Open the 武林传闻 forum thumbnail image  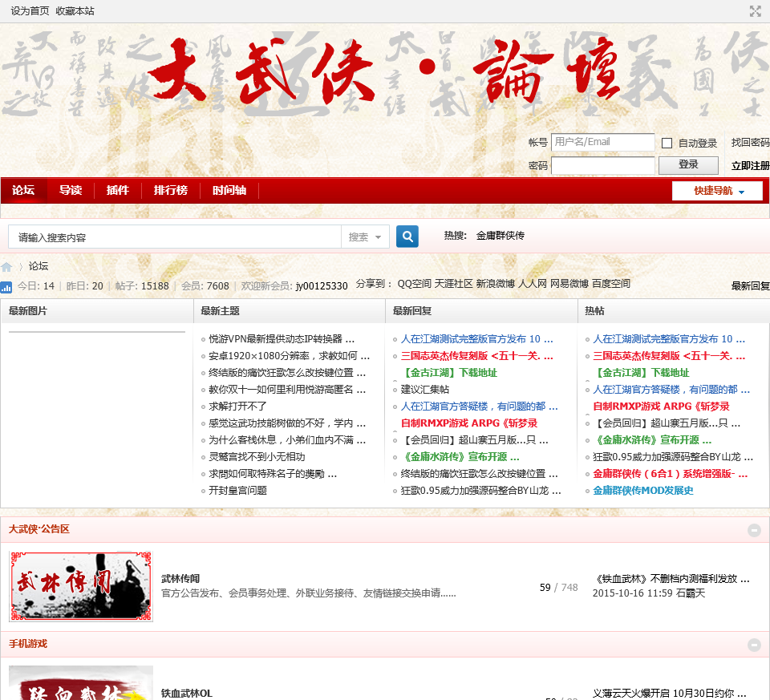pyautogui.click(x=80, y=586)
